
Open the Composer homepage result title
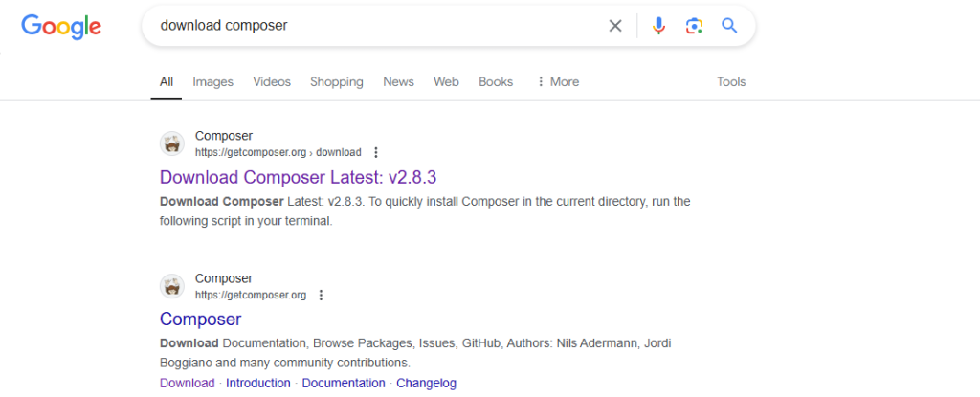(x=200, y=319)
